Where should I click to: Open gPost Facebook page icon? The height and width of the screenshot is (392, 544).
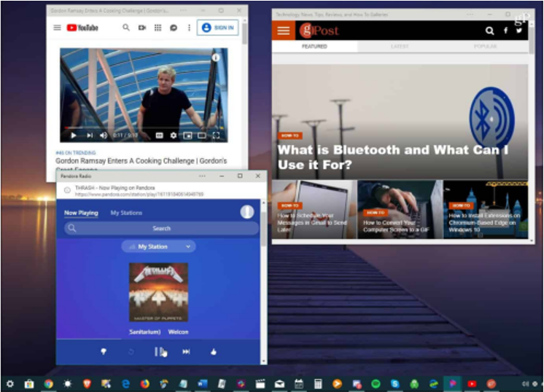point(505,31)
